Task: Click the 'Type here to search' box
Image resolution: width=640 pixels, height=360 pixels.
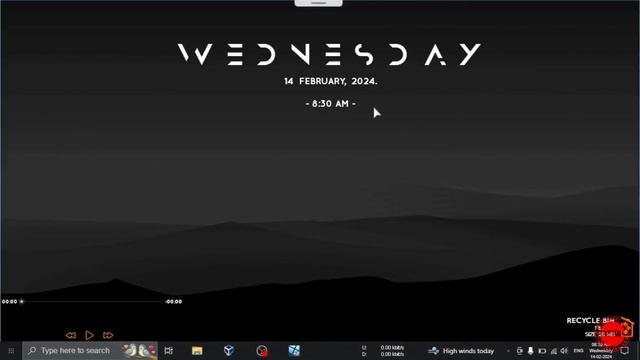Action: click(90, 351)
